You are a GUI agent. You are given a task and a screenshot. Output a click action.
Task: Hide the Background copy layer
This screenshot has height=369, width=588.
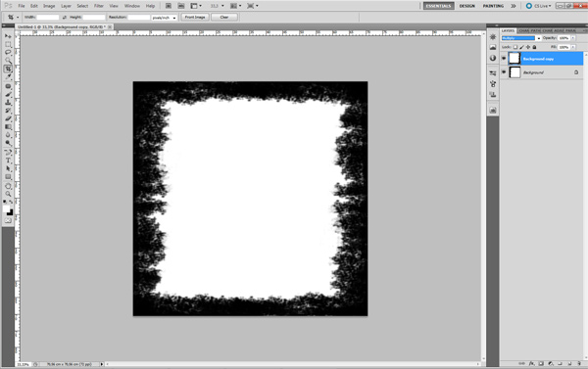tap(504, 59)
